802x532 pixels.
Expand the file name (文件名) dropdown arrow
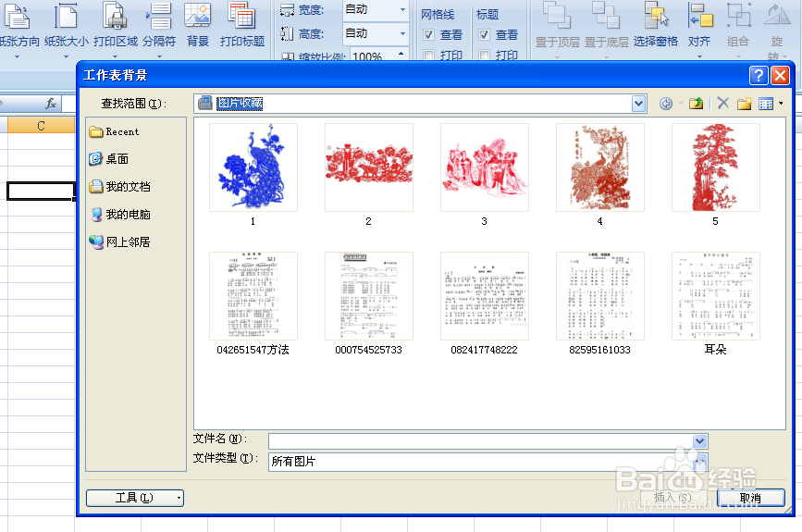(699, 441)
